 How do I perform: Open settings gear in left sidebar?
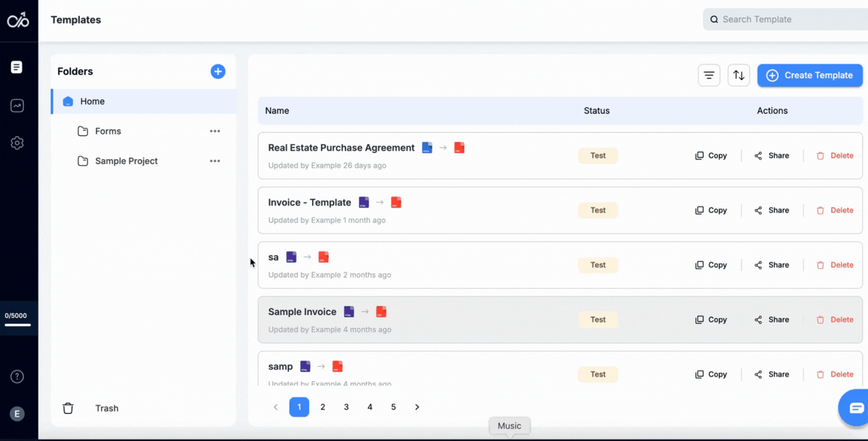tap(17, 143)
